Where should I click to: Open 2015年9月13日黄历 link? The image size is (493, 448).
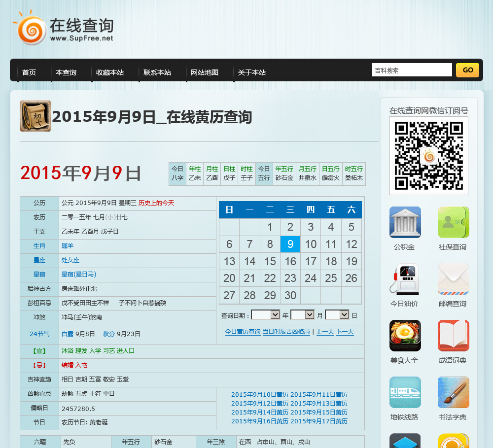pos(319,403)
